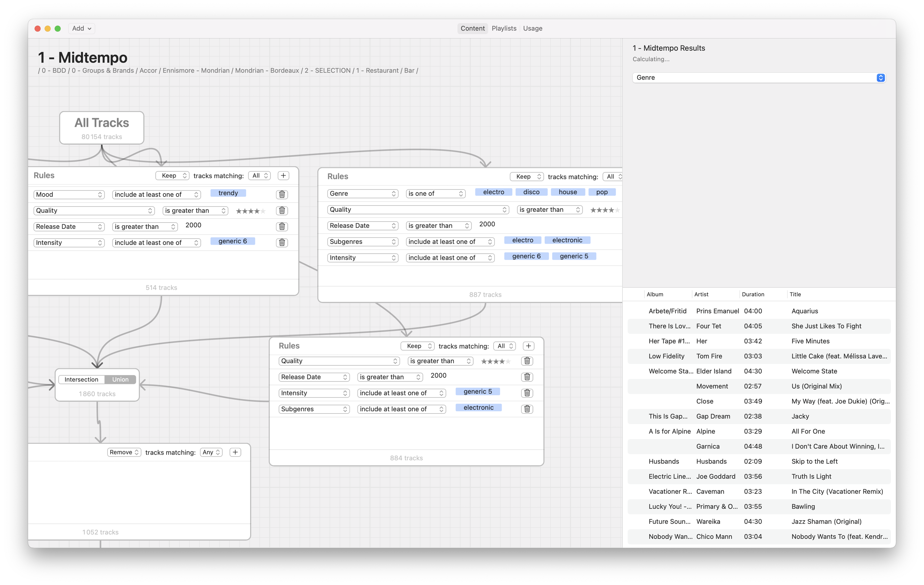
Task: Delete the generic 6 Intensity rule
Action: click(282, 242)
